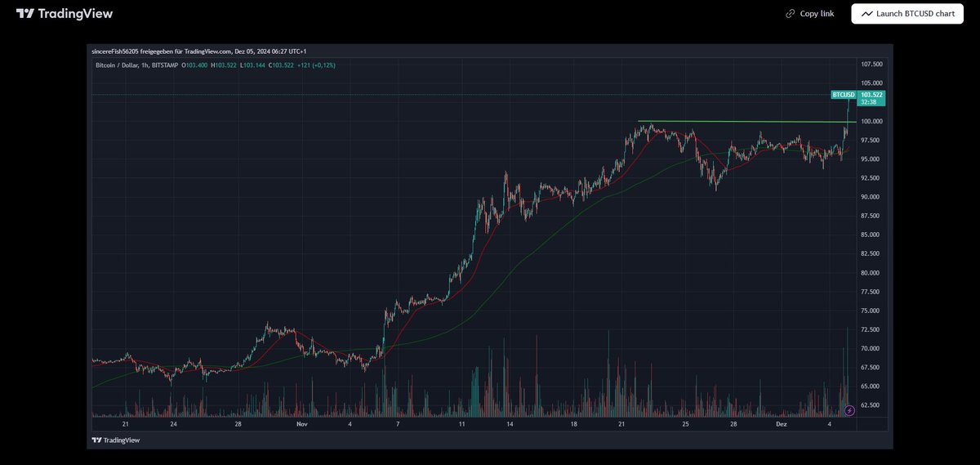Screen dimensions: 980x465
Task: Click the 82.500 price axis label
Action: click(x=871, y=253)
